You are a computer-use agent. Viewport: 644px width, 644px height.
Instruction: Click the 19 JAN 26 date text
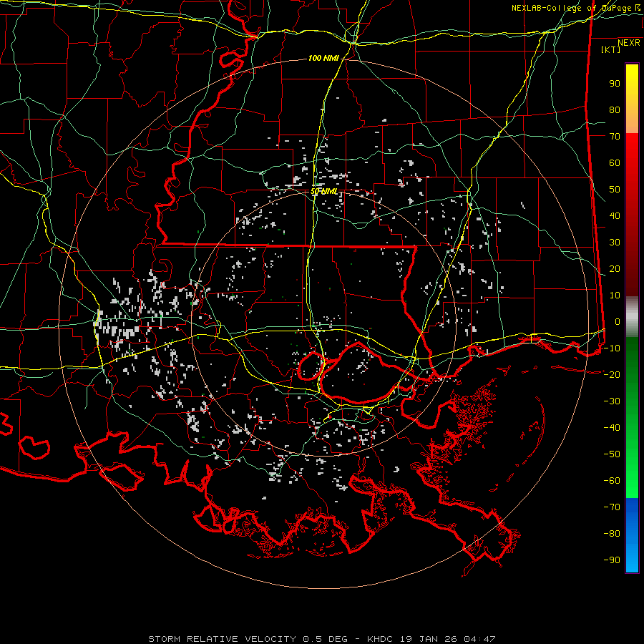click(x=429, y=639)
